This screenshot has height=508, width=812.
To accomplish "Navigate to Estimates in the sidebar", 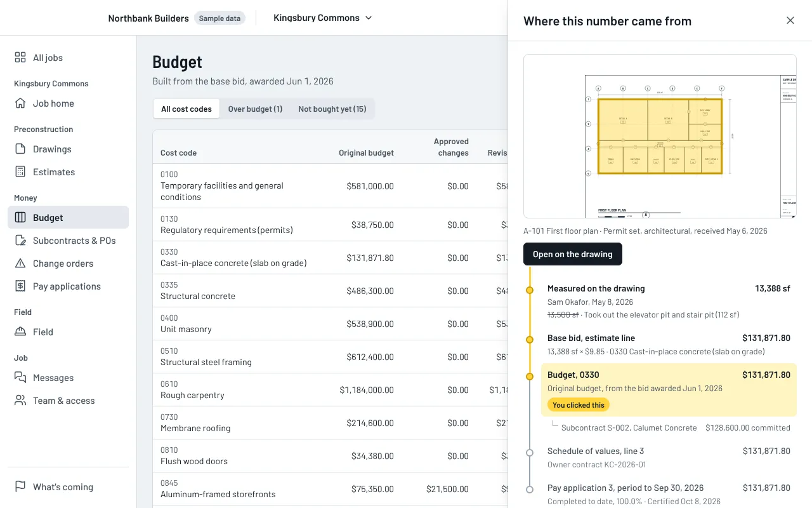I will [68, 172].
